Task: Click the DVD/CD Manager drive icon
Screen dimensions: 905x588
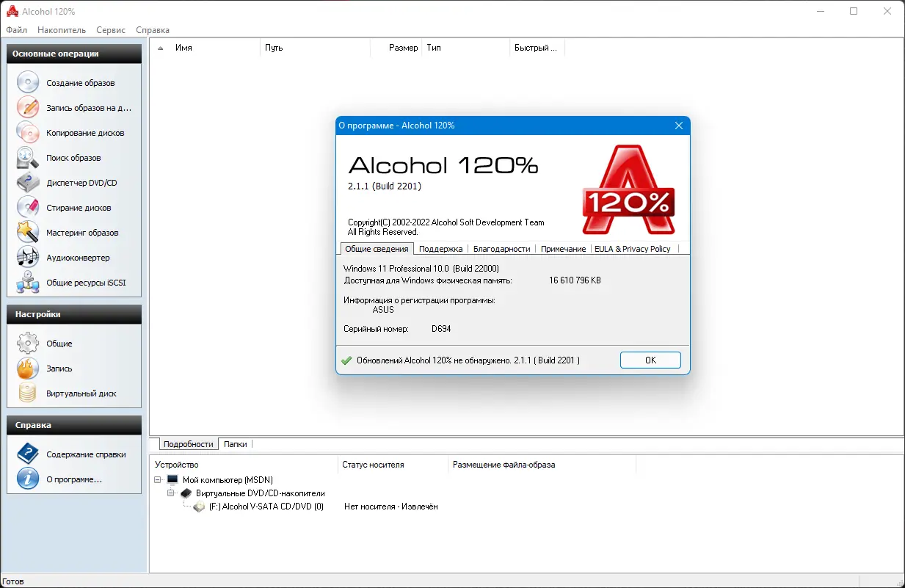Action: (x=27, y=183)
